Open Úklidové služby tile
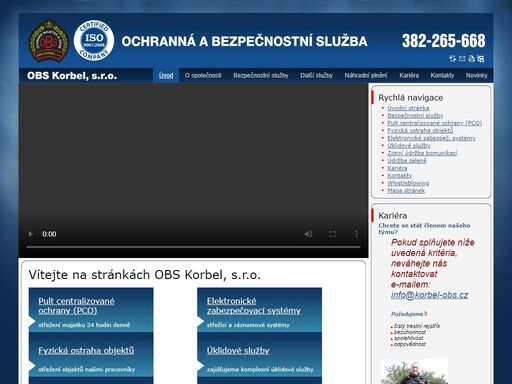Screen dimensions: 512x384 pos(238,351)
